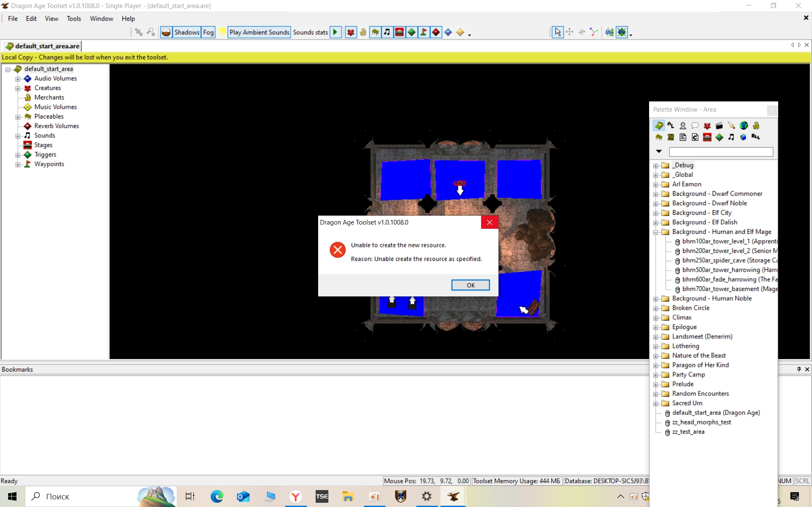Toggle creature visibility in toolbar
This screenshot has width=812, height=507.
pyautogui.click(x=351, y=32)
